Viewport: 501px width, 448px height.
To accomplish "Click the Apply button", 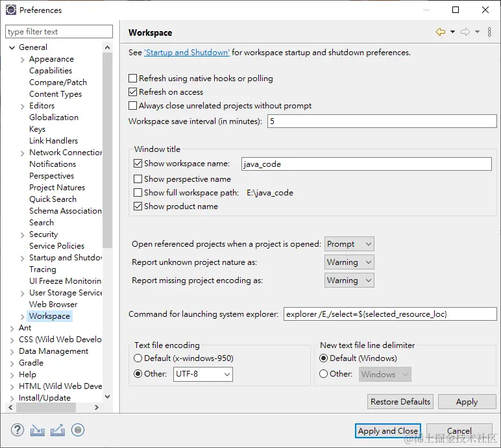I will point(467,402).
